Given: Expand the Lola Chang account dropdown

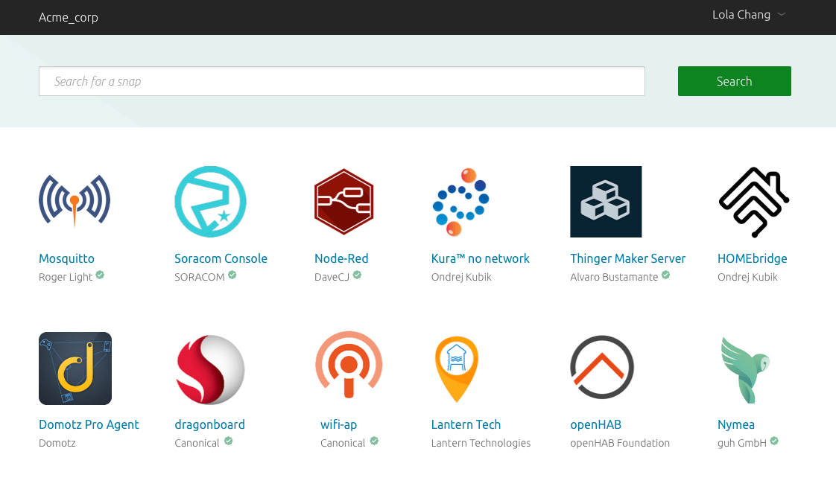Looking at the screenshot, I should (749, 14).
